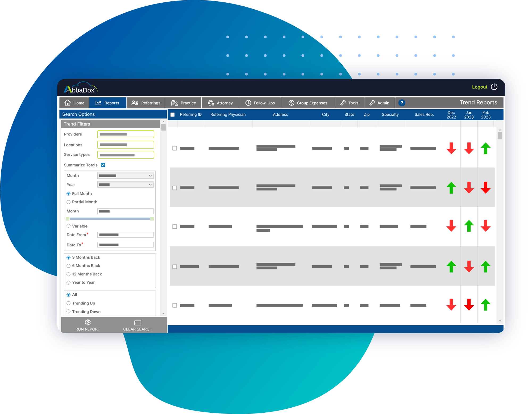Select the Variable radio option
Viewport: 532px width, 414px height.
pyautogui.click(x=68, y=226)
